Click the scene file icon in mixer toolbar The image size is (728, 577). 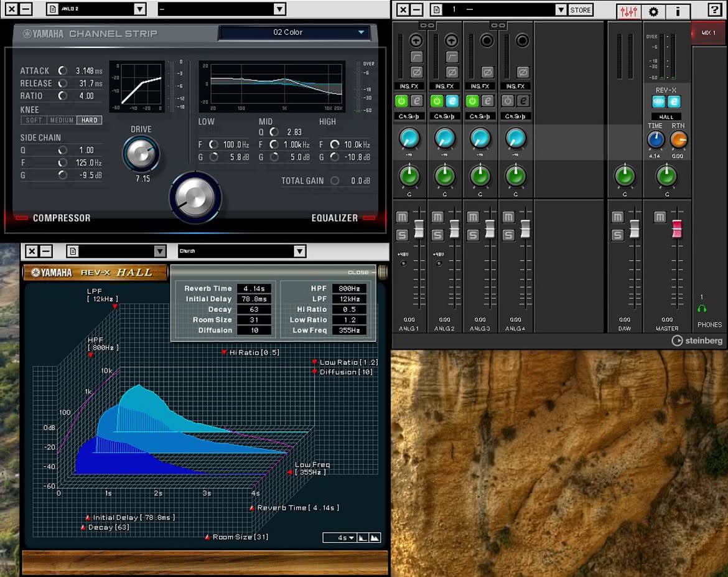pos(436,9)
